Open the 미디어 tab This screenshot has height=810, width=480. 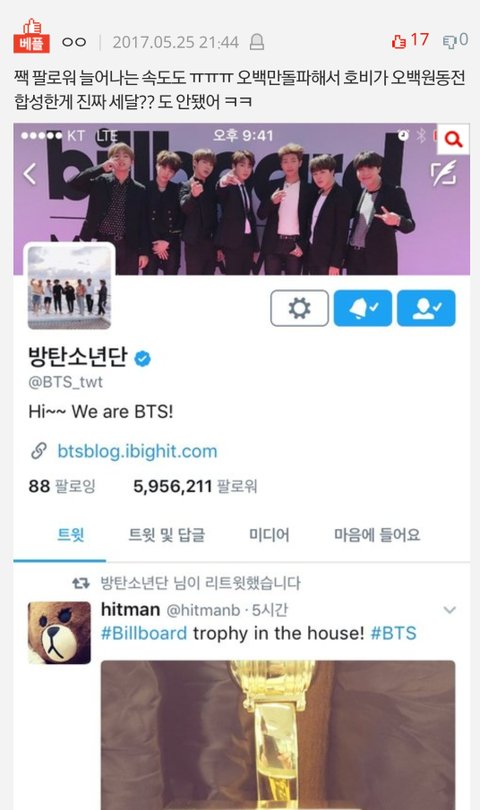269,535
